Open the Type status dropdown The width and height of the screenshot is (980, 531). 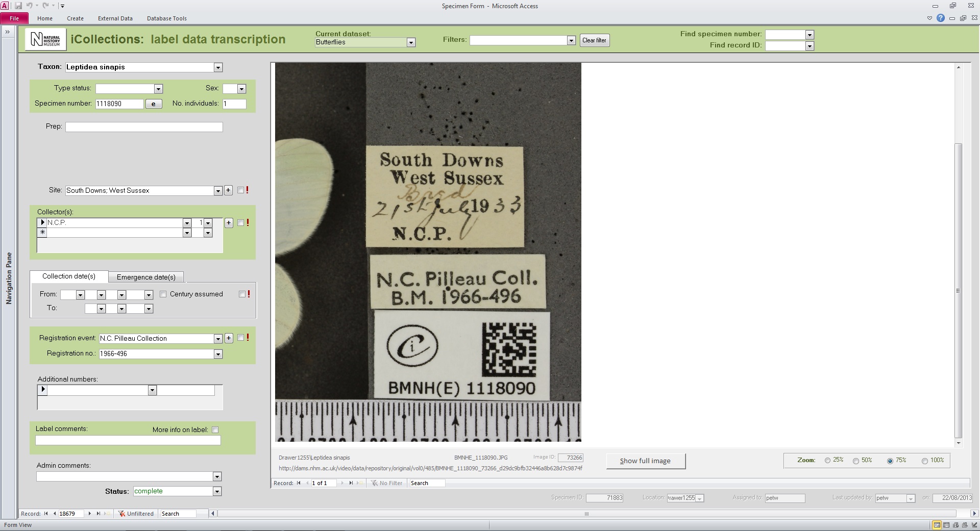(x=158, y=89)
